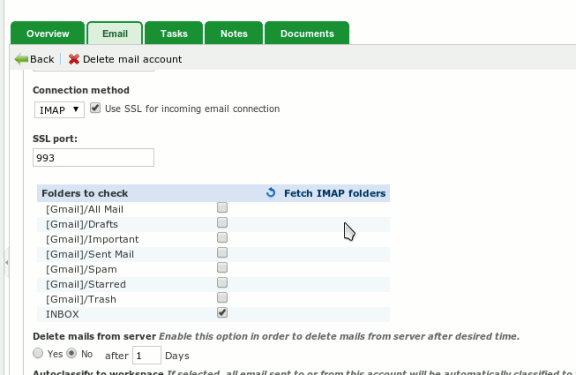
Task: Click the [Gmail]/Trash folder label
Action: [x=81, y=299]
